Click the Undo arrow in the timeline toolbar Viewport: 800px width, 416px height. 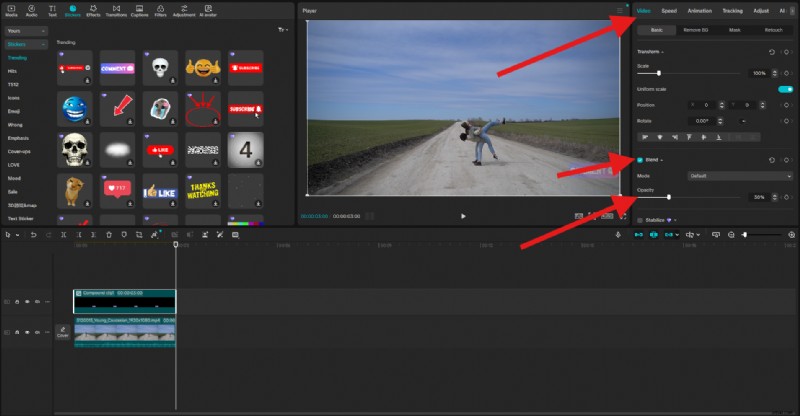[x=33, y=235]
